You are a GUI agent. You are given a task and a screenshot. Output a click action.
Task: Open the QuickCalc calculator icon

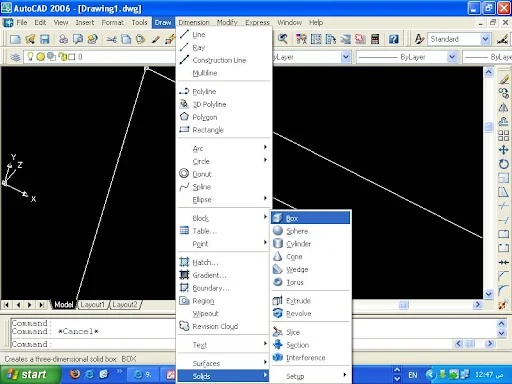[x=375, y=39]
